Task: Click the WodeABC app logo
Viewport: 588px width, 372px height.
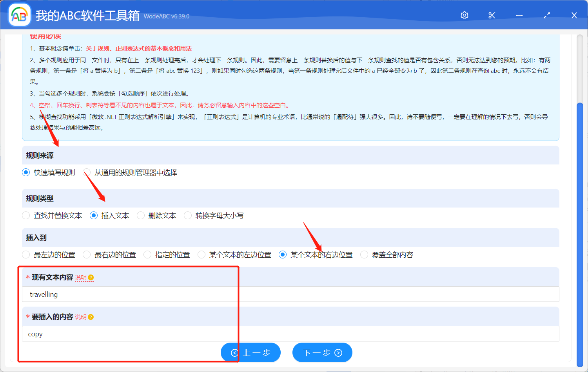Action: pyautogui.click(x=19, y=15)
